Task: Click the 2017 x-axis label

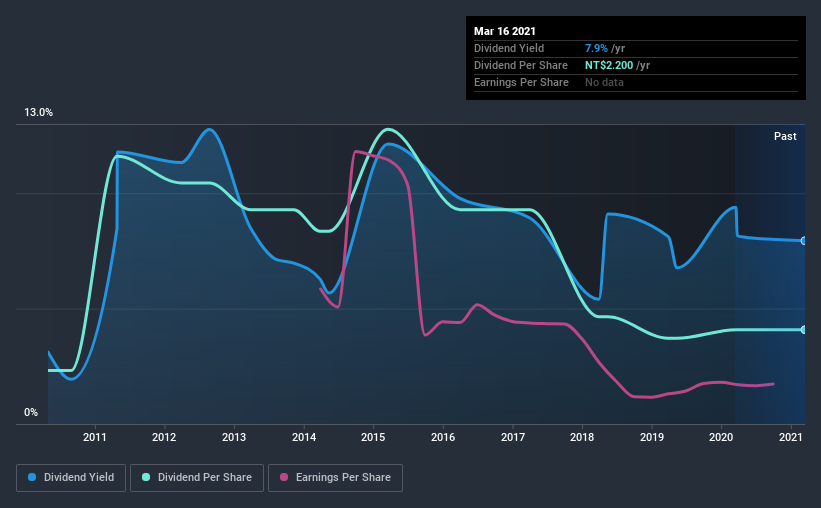Action: 513,437
